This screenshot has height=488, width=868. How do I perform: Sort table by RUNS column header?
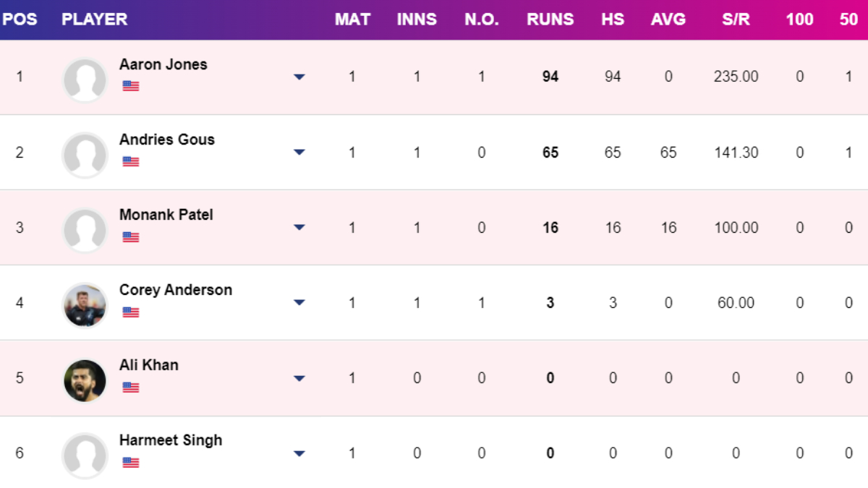click(x=550, y=20)
